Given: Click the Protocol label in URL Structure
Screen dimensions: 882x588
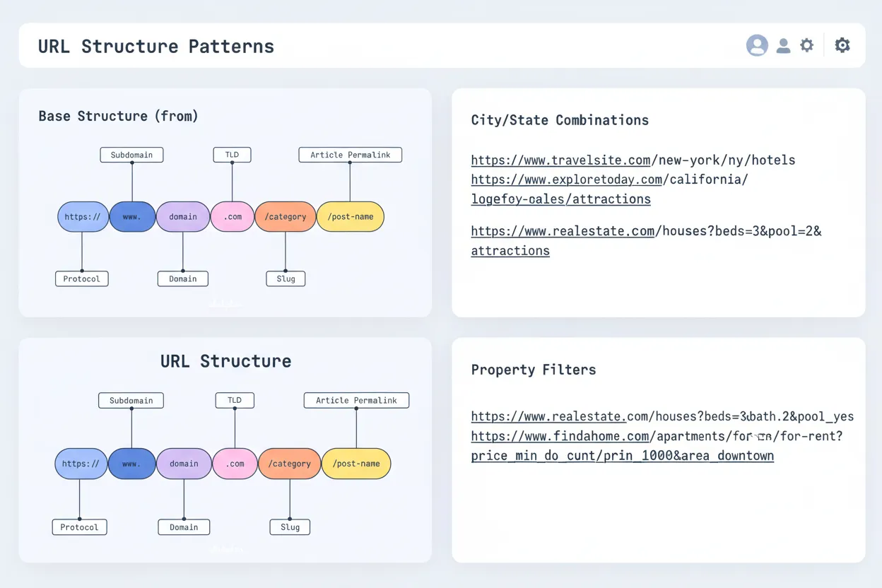Looking at the screenshot, I should 79,527.
